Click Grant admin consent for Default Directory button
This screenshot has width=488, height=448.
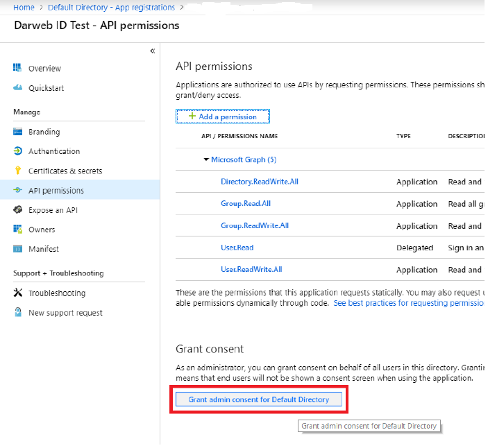[259, 399]
